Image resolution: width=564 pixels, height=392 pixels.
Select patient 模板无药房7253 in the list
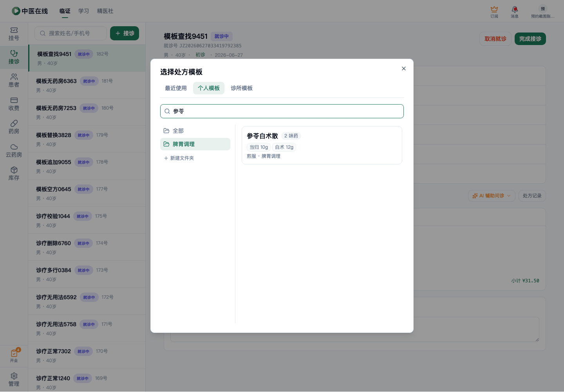(x=87, y=112)
